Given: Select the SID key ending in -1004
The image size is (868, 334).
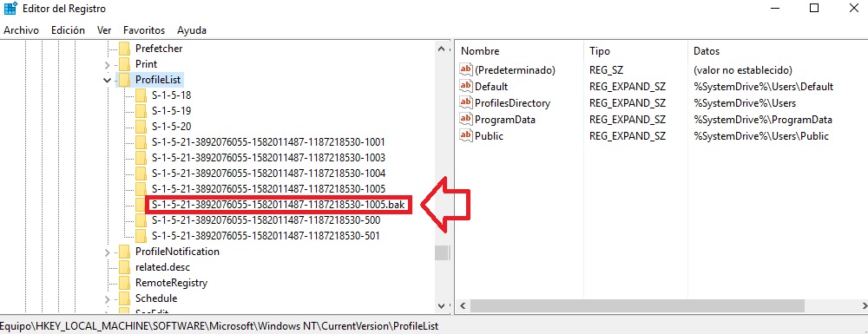Looking at the screenshot, I should click(268, 174).
